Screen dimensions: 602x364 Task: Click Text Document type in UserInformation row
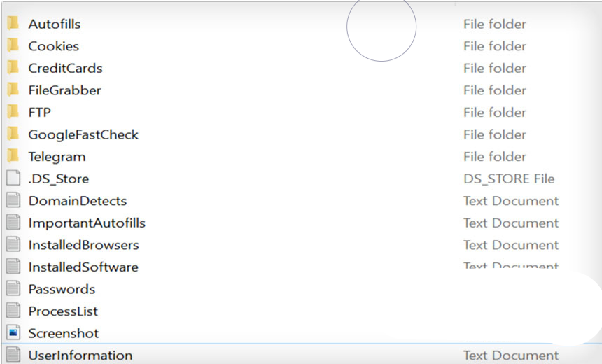[511, 356]
